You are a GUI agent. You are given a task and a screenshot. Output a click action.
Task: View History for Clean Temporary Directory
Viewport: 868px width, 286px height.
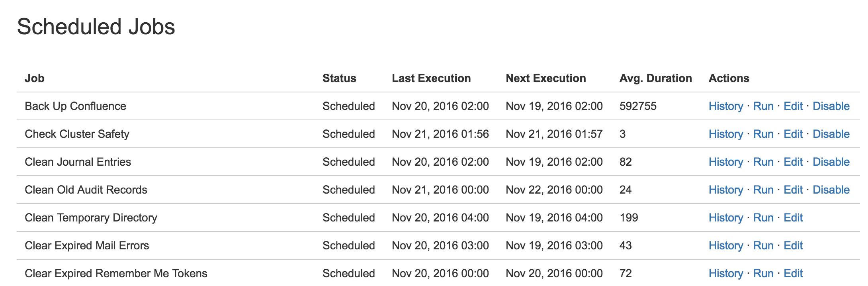pyautogui.click(x=726, y=217)
